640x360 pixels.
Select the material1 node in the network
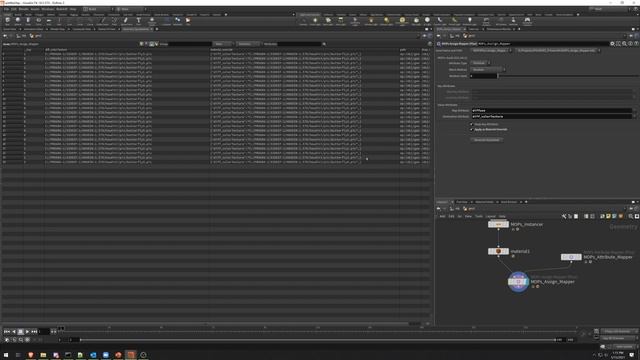click(x=498, y=251)
